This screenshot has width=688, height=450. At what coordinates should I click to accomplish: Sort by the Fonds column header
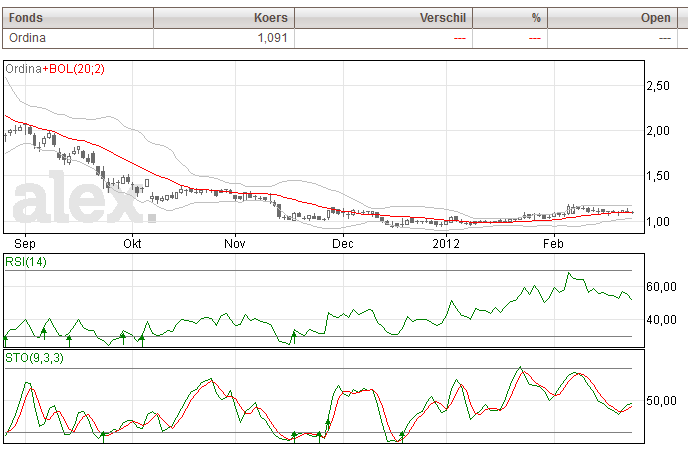point(78,18)
